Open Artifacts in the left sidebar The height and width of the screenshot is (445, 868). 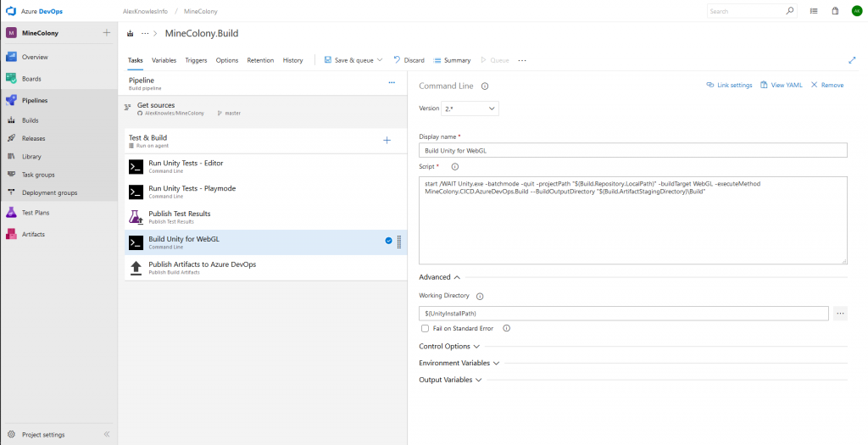coord(33,234)
